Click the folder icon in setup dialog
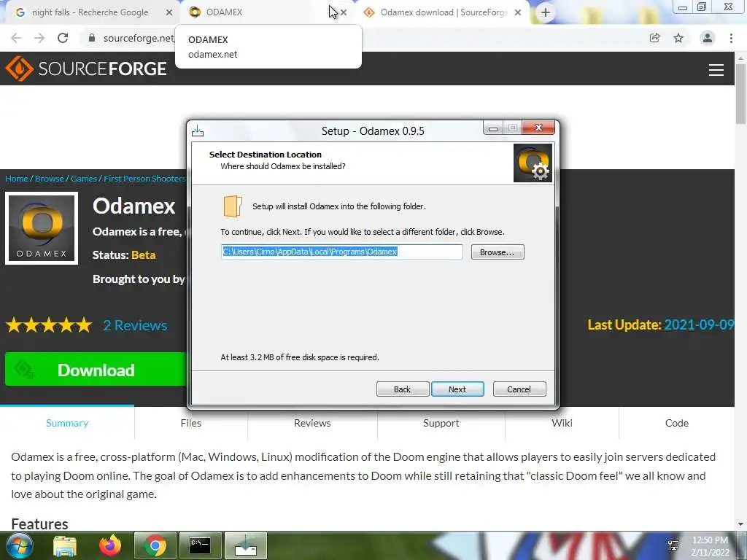The height and width of the screenshot is (560, 747). click(233, 206)
